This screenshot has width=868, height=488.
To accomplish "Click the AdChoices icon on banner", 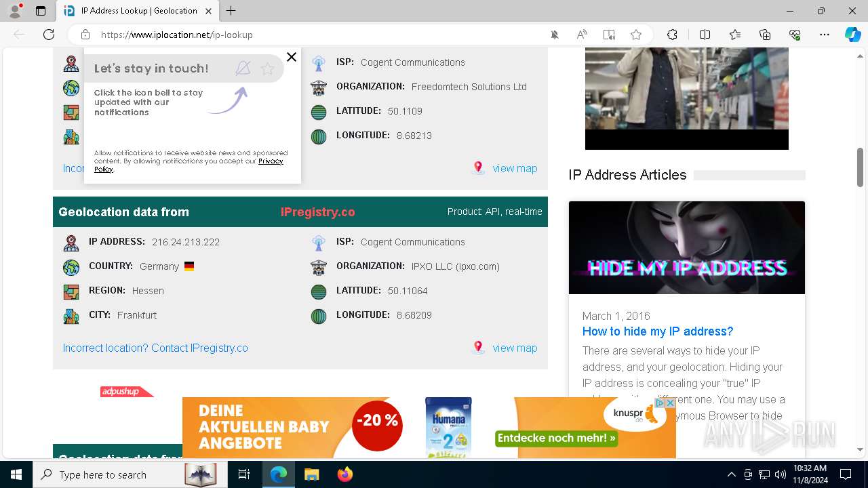I will click(660, 403).
